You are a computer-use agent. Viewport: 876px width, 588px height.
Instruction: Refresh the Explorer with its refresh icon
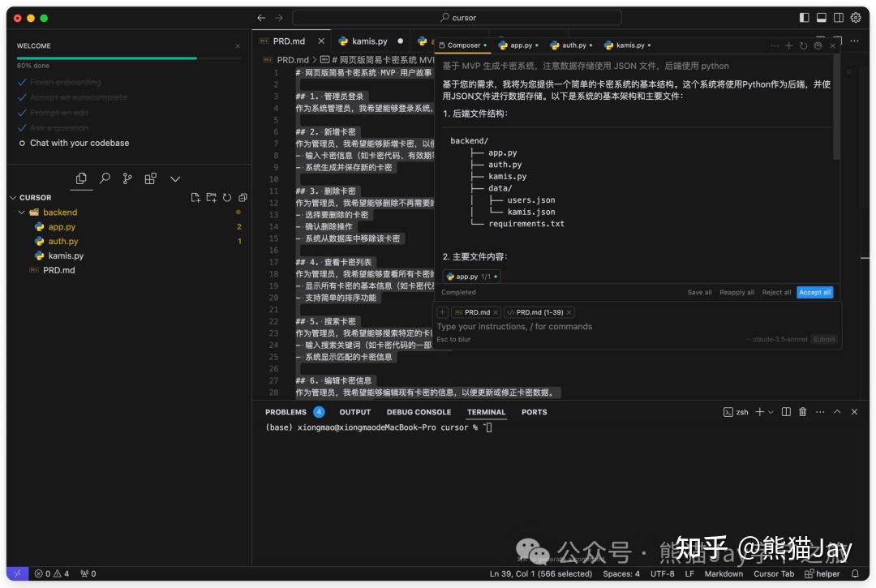click(x=227, y=197)
